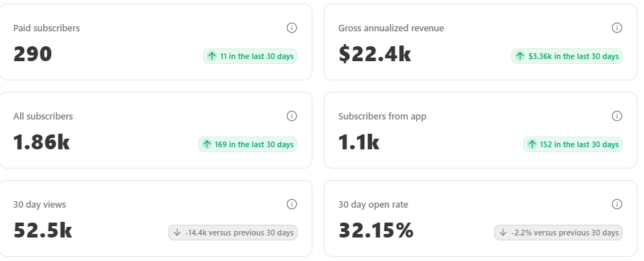
Task: Select the 32.15% open rate value
Action: (x=376, y=230)
